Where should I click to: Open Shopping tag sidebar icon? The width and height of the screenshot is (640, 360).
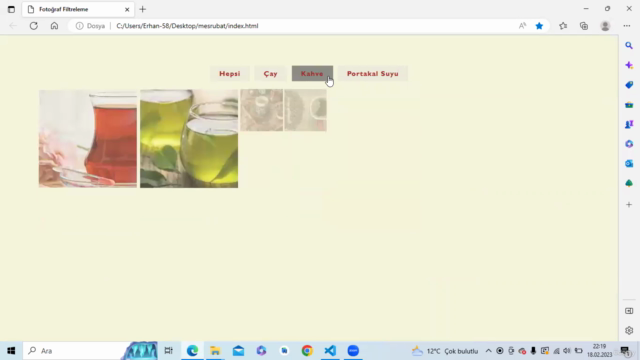coord(629,84)
